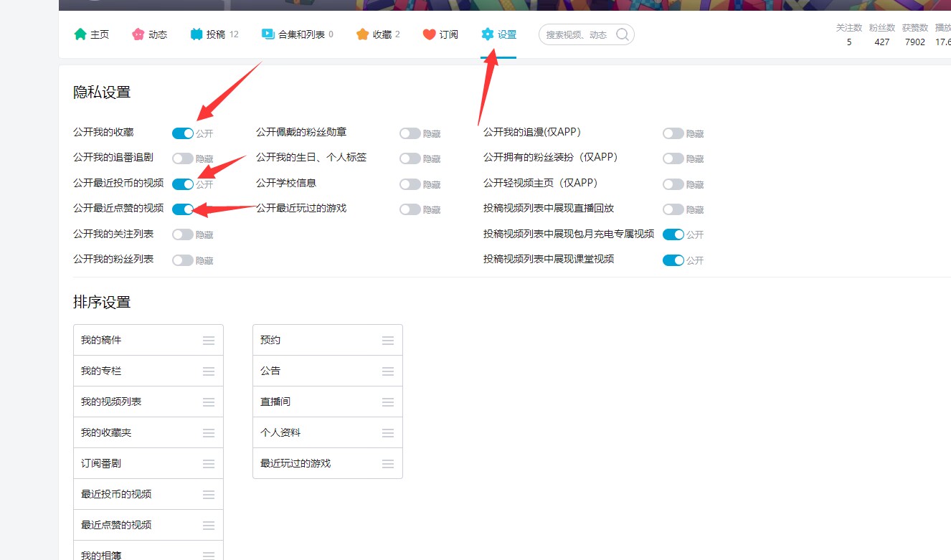Open 动态 via its flower icon
Image resolution: width=951 pixels, height=560 pixels.
(138, 34)
